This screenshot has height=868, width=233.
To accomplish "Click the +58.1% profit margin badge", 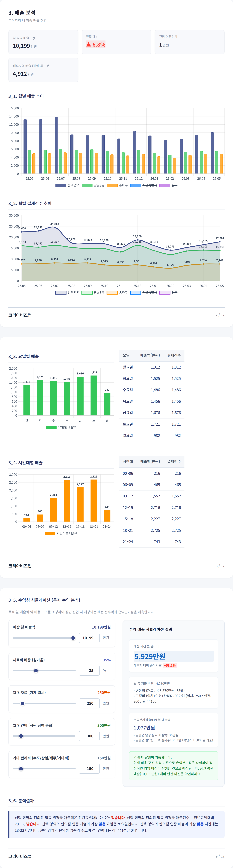I will click(170, 665).
